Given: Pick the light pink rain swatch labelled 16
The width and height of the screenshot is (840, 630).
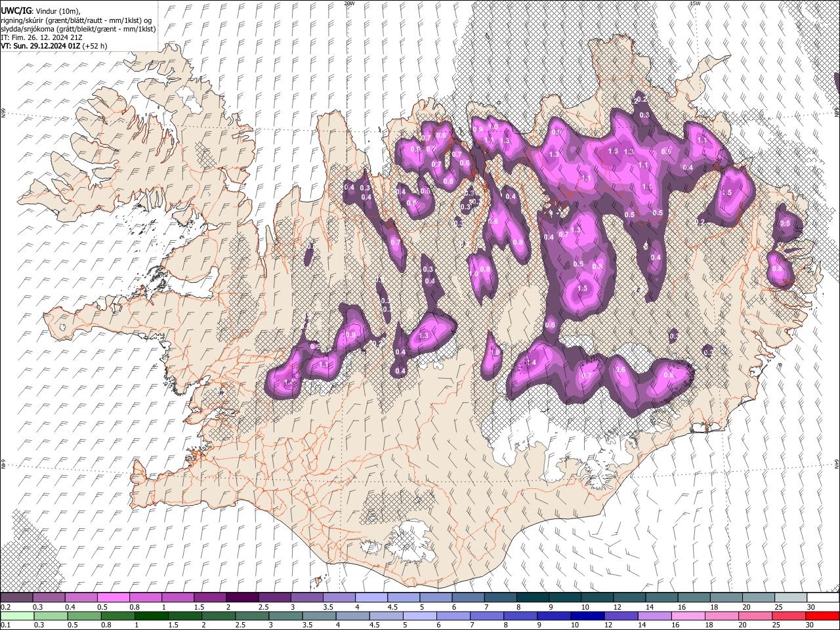Looking at the screenshot, I should [688, 616].
